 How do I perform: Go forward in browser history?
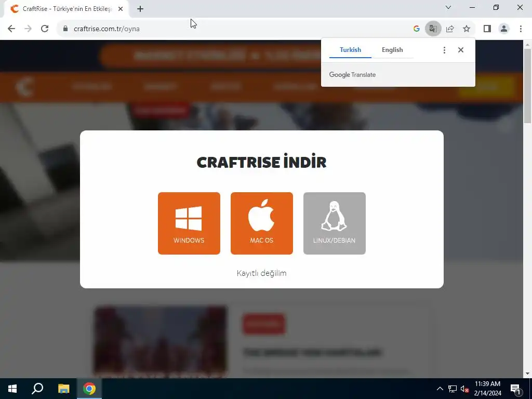tap(28, 29)
